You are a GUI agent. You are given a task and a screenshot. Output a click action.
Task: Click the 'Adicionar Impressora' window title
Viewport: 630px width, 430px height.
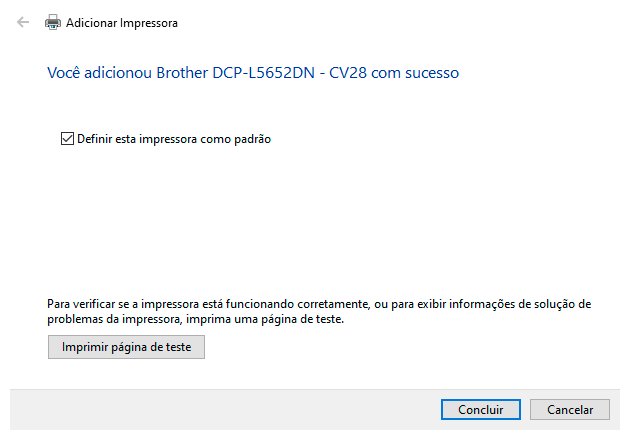[x=121, y=22]
